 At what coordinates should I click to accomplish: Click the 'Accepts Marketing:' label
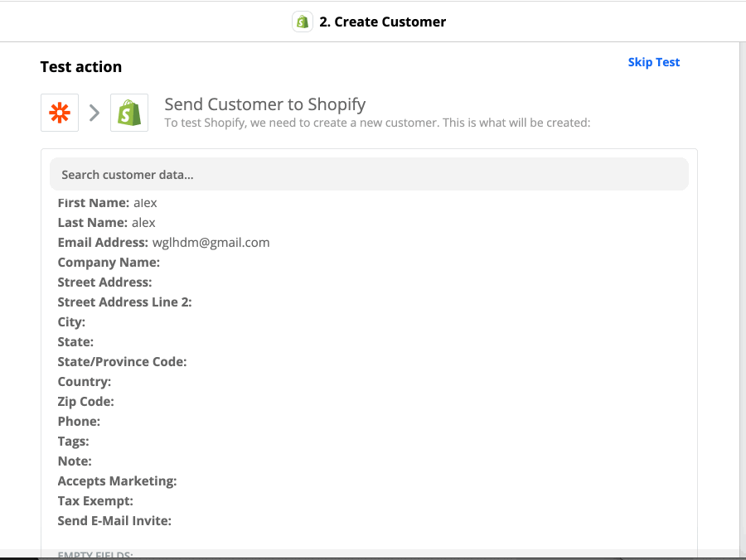pos(117,481)
